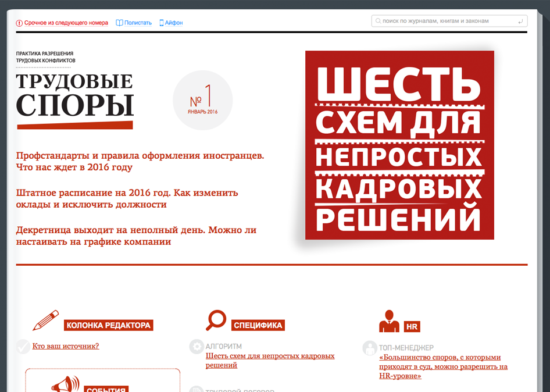This screenshot has height=392, width=550.
Task: Click the open-book Полистать icon
Action: pyautogui.click(x=119, y=23)
